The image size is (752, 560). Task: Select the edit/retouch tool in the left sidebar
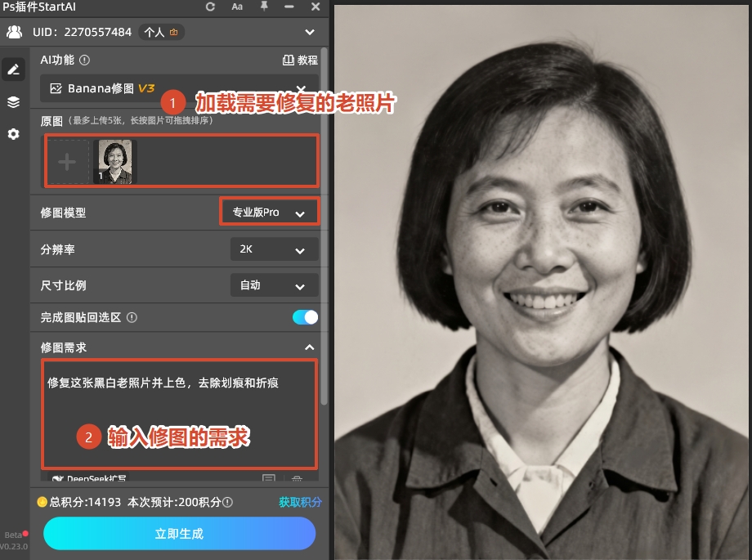13,69
